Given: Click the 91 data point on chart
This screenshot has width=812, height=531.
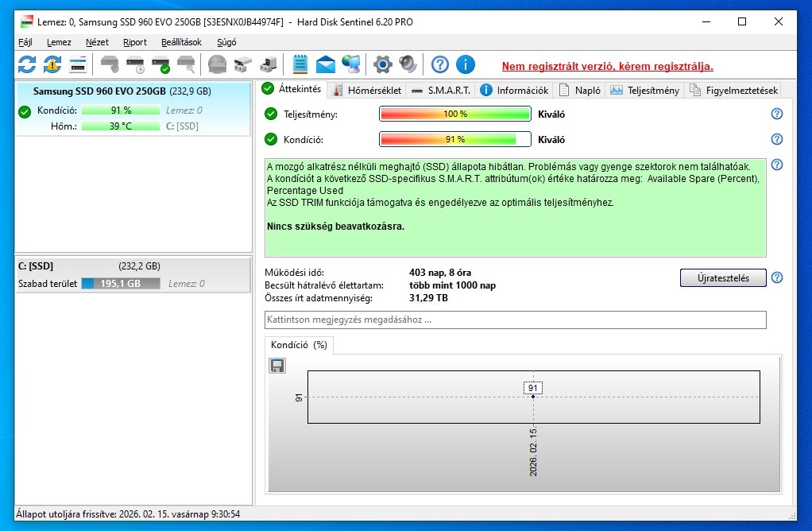Looking at the screenshot, I should (533, 397).
